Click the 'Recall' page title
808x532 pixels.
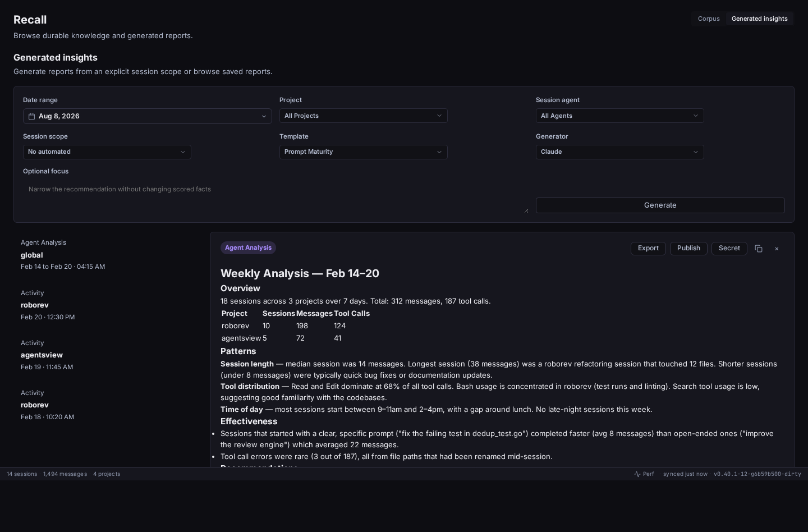pos(30,20)
